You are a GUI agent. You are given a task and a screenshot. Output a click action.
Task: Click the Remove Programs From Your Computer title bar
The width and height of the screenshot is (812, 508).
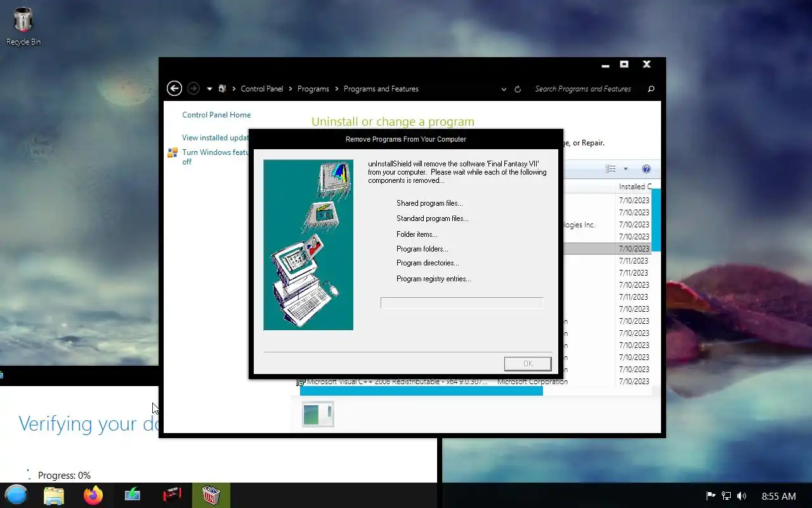click(406, 139)
